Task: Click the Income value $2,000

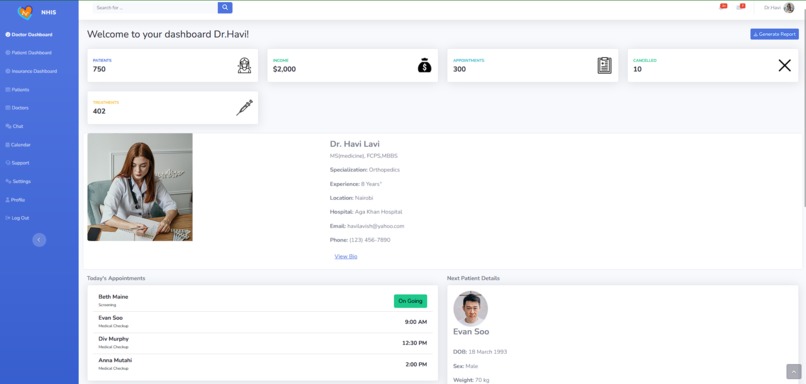Action: tap(284, 69)
